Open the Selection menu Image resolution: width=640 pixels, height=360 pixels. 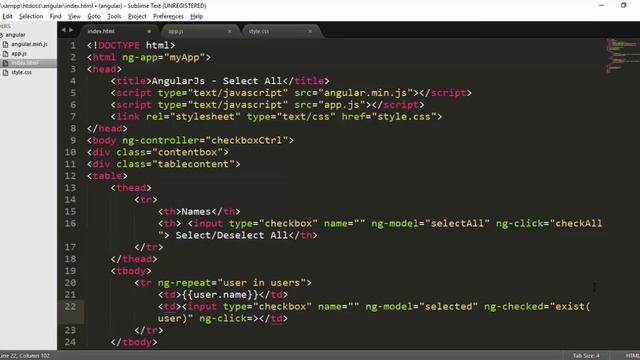point(31,16)
